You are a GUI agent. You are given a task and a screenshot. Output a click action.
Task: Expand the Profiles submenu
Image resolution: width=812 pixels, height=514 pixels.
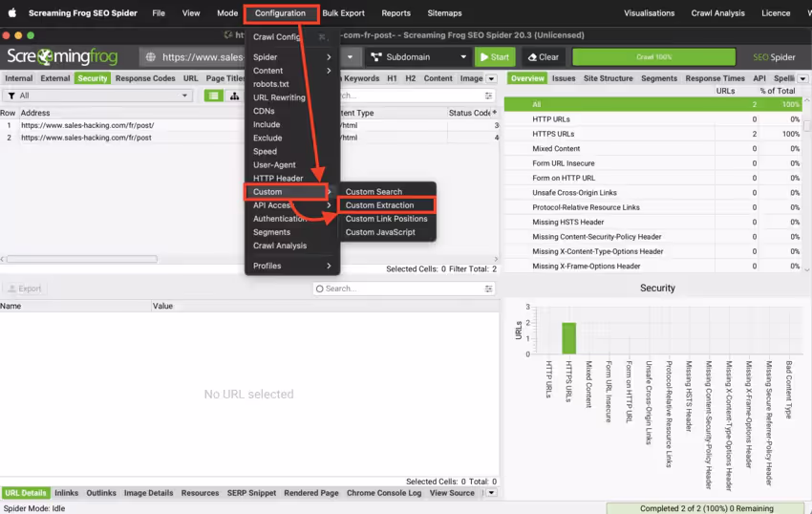292,266
